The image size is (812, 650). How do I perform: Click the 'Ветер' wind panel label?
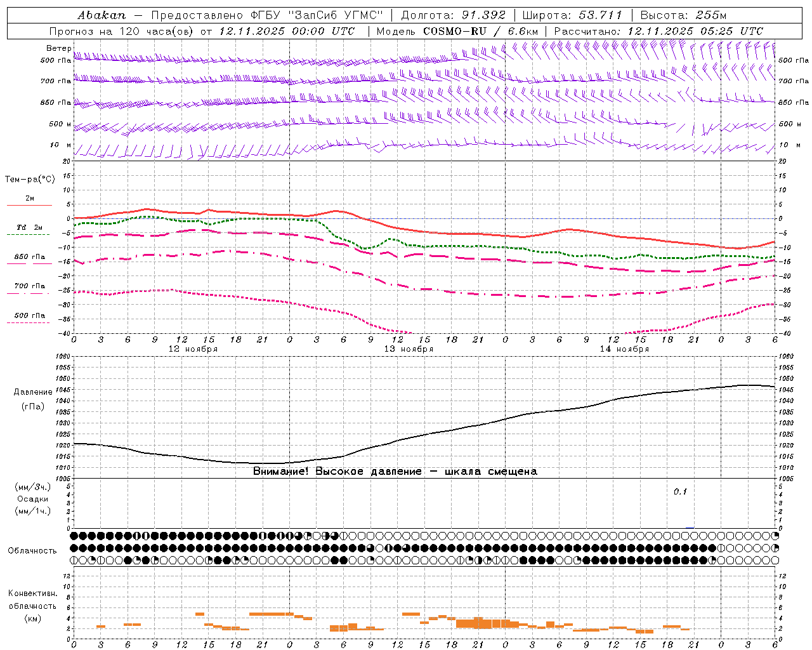(59, 48)
